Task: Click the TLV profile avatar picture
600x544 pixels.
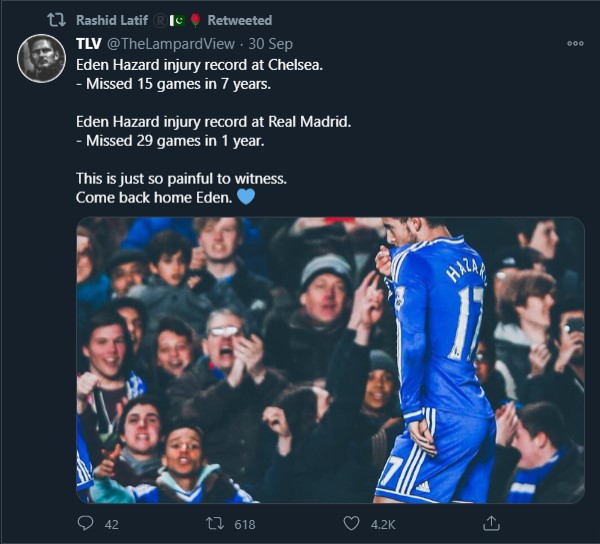Action: [41, 59]
